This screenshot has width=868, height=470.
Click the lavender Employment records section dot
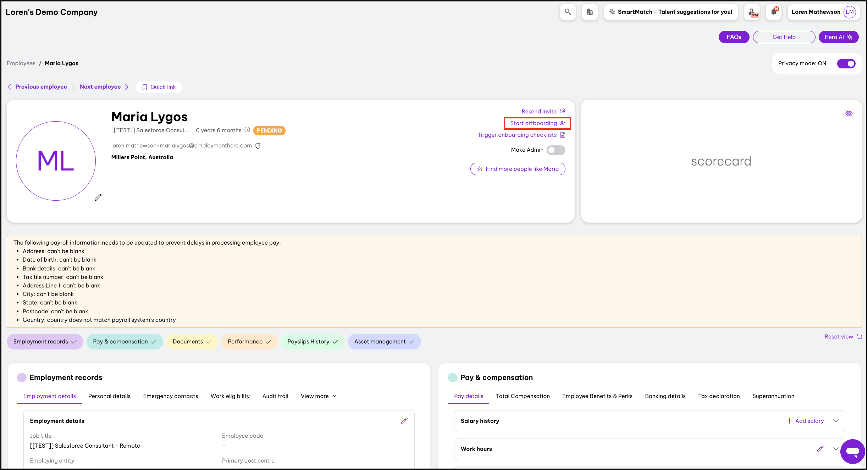tap(22, 377)
